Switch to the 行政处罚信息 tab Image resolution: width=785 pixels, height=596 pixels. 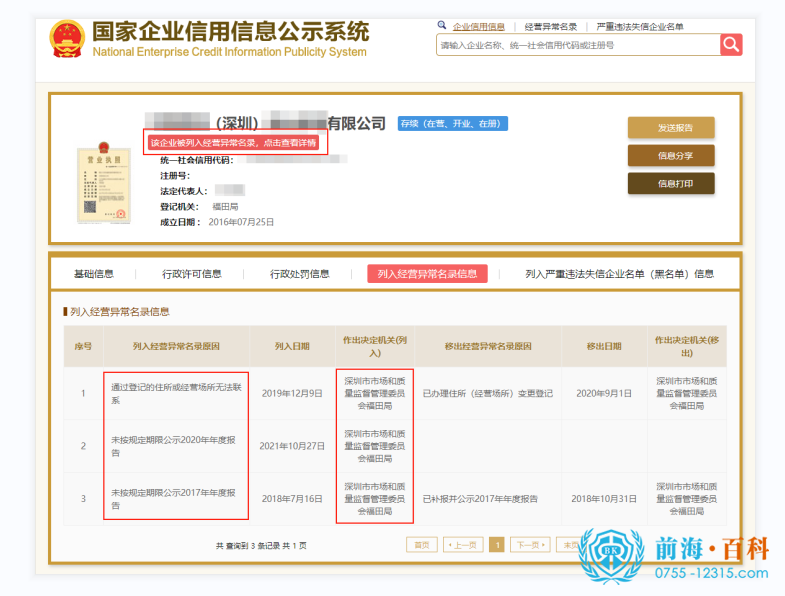point(299,274)
